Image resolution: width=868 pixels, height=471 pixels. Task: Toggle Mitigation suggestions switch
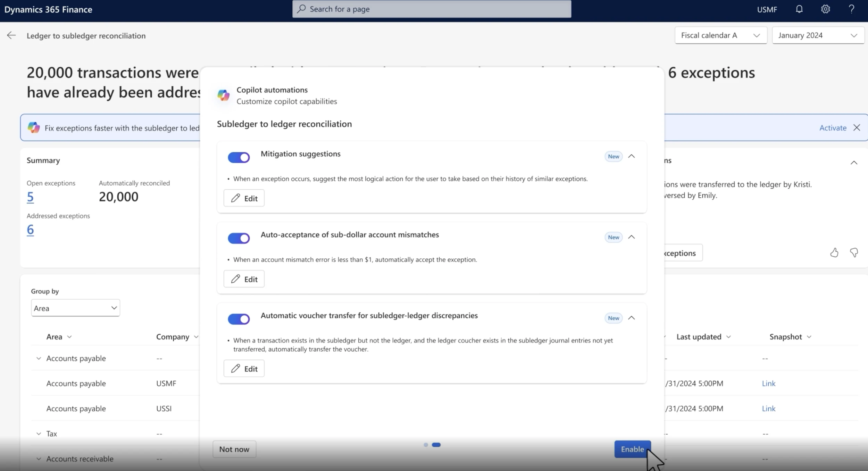pos(239,157)
